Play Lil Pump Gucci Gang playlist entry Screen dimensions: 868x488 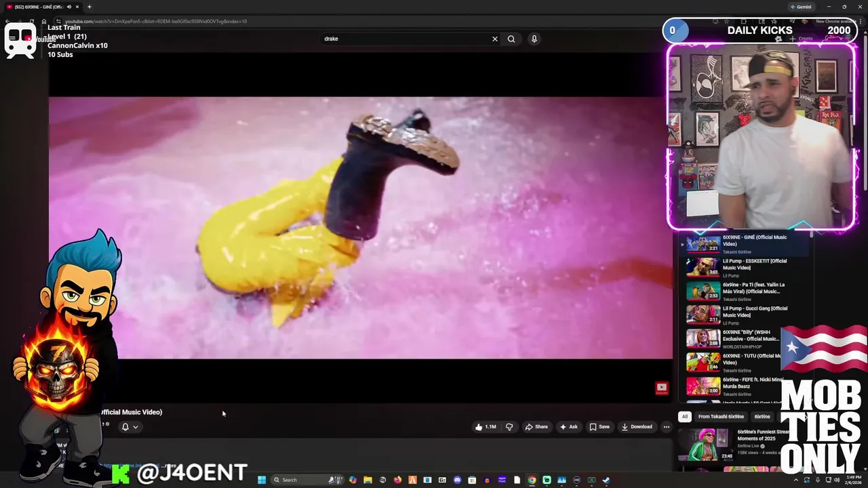(746, 315)
